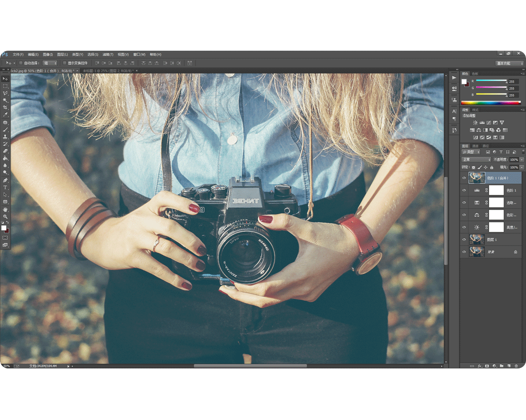This screenshot has width=526, height=420.
Task: Open the 滤镜(T) menu
Action: pyautogui.click(x=108, y=54)
